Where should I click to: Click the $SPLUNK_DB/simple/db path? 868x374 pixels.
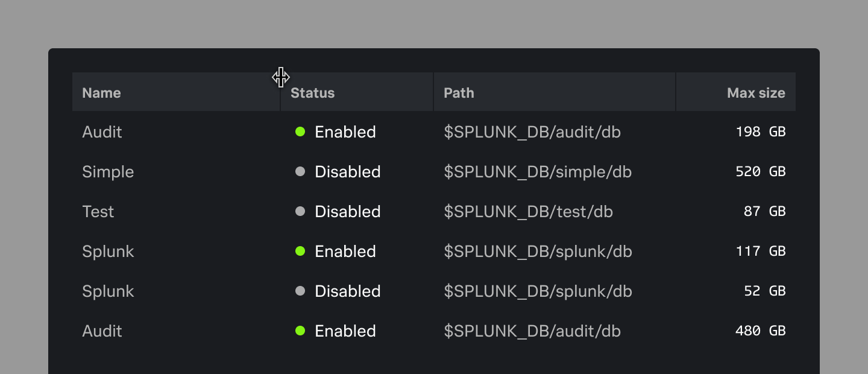pos(538,172)
